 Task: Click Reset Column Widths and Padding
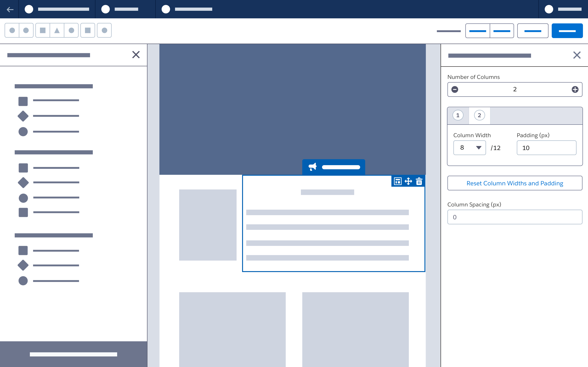pos(515,183)
